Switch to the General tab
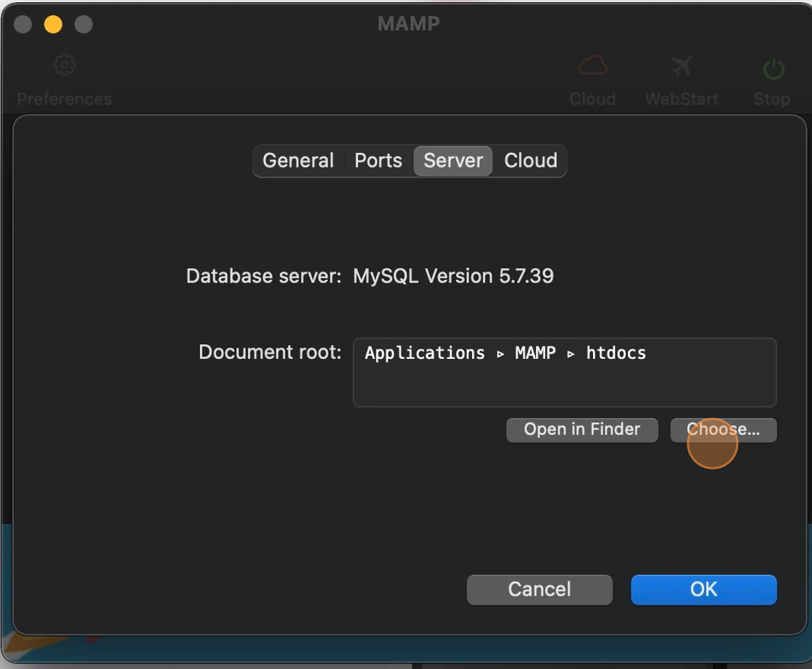 coord(298,160)
